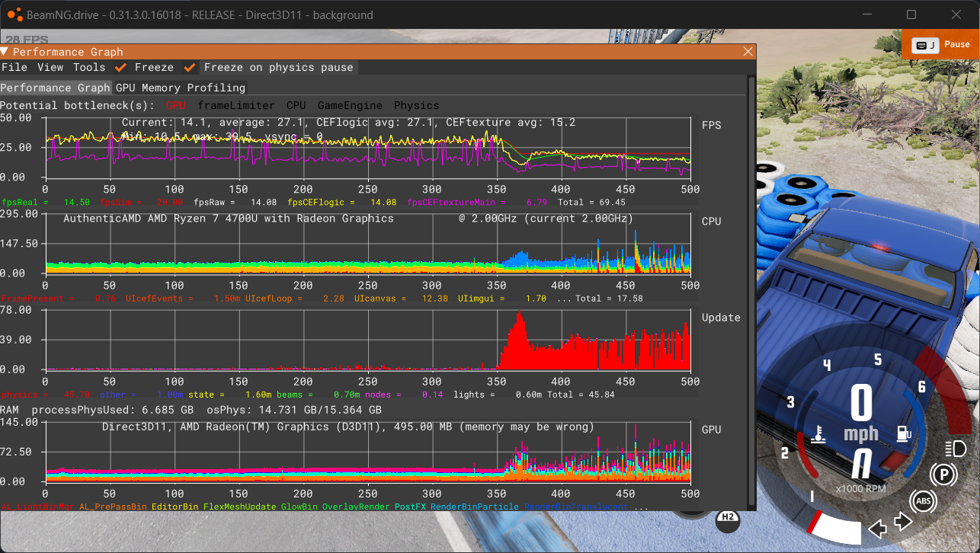
Task: Click the RenderBinParticle legend label
Action: (475, 507)
